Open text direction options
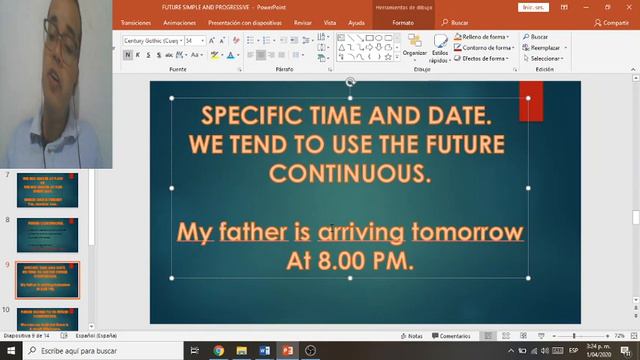The width and height of the screenshot is (640, 360). [322, 37]
